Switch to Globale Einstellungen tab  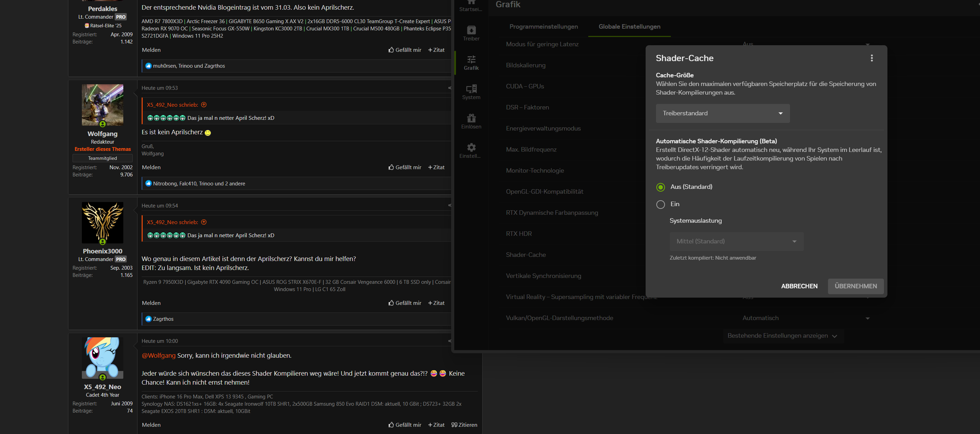tap(629, 27)
